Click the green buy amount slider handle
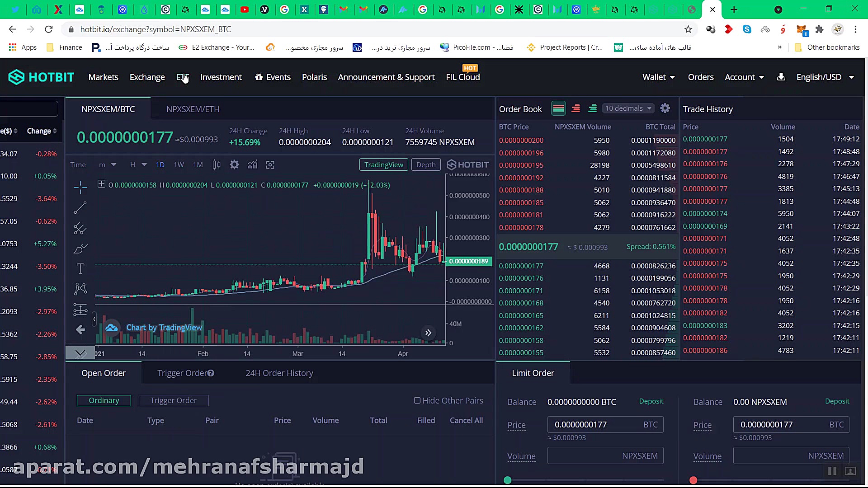 (508, 480)
